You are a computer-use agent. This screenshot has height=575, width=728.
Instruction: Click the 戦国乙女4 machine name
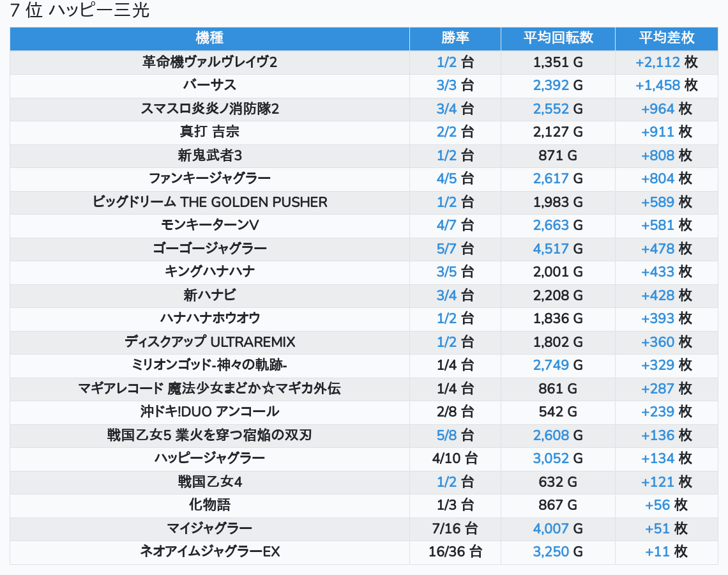coord(209,482)
